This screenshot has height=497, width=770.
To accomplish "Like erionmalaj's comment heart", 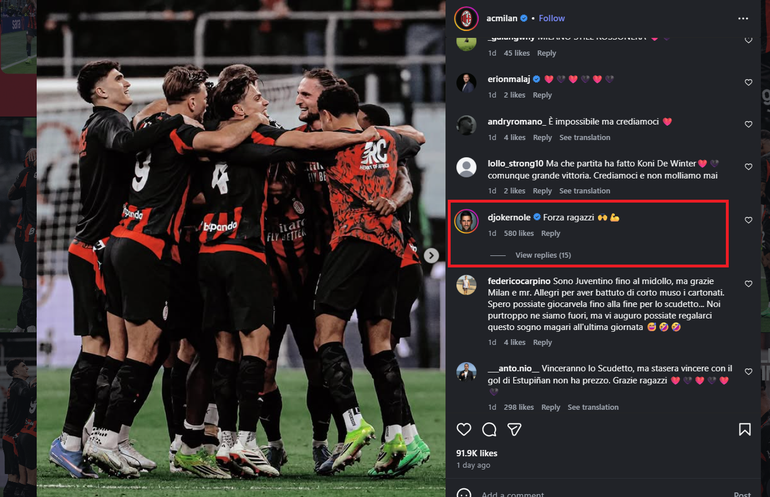I will click(748, 83).
